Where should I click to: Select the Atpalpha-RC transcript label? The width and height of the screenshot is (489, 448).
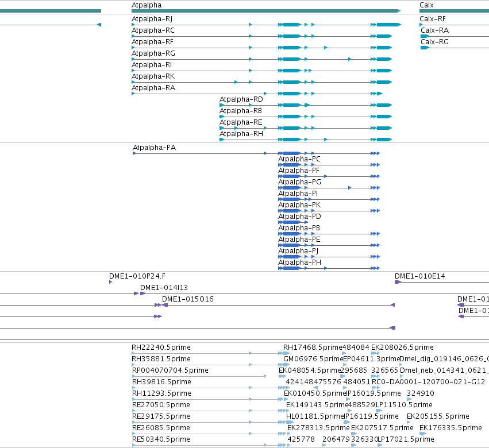[x=153, y=30]
